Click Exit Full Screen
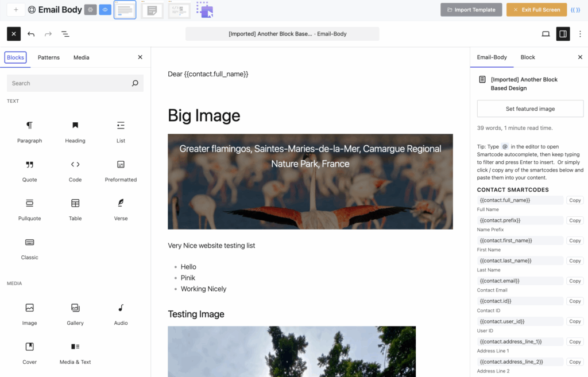 [x=536, y=9]
